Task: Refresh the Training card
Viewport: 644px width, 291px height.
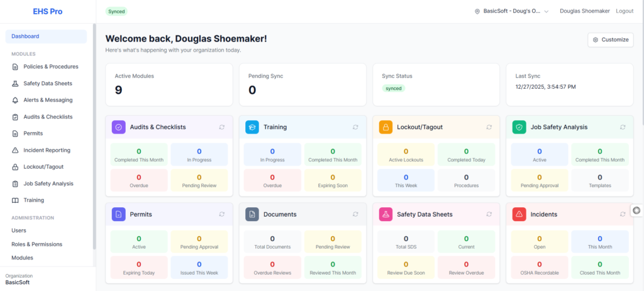Action: [356, 127]
